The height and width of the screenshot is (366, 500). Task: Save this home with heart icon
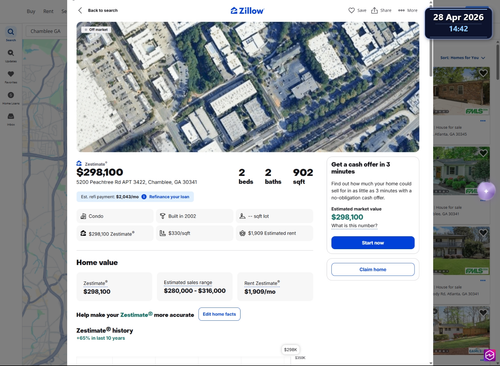pos(357,10)
